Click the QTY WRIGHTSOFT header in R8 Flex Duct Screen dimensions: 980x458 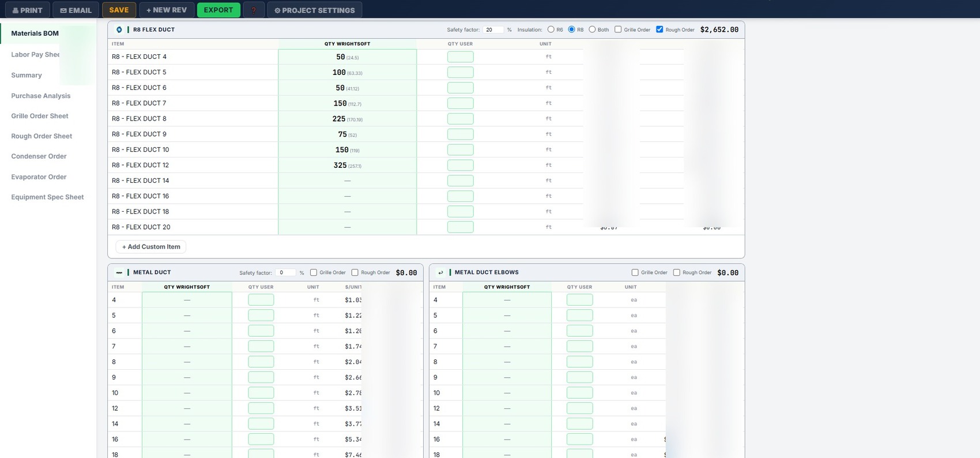click(x=348, y=44)
